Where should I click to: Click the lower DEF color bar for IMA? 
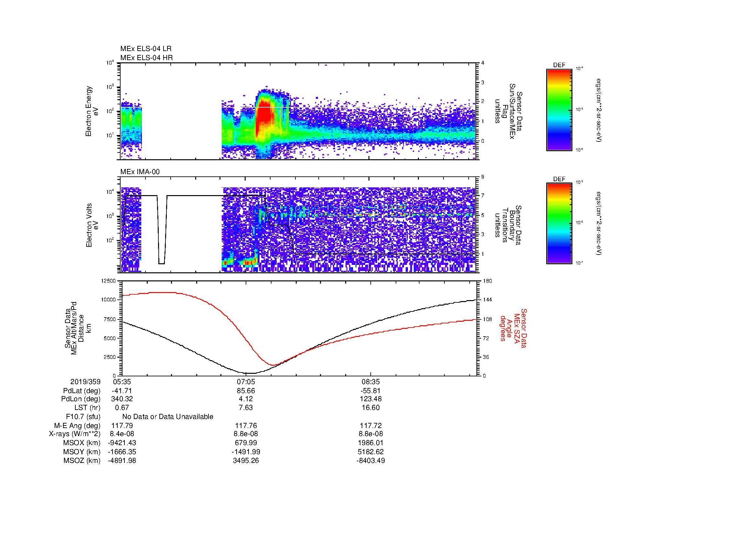(x=559, y=224)
